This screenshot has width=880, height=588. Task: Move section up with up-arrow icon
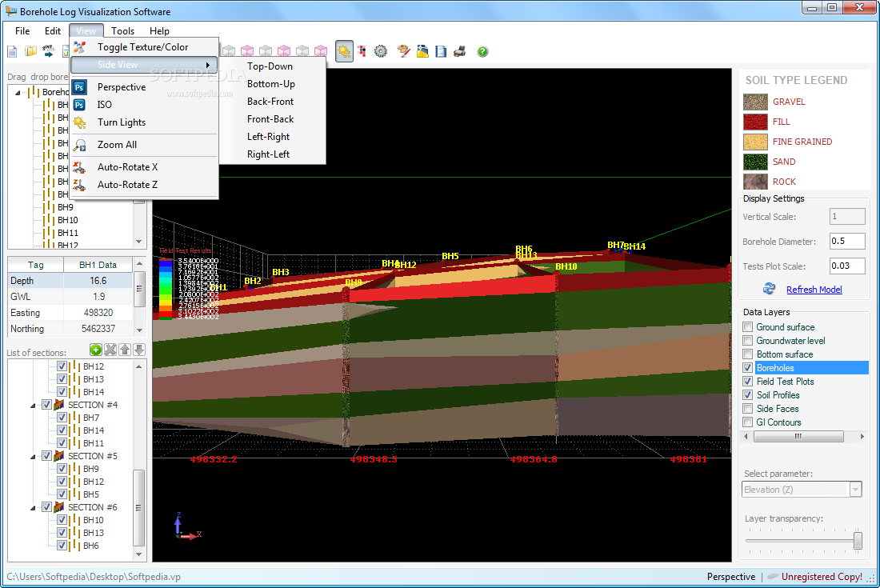[x=125, y=350]
